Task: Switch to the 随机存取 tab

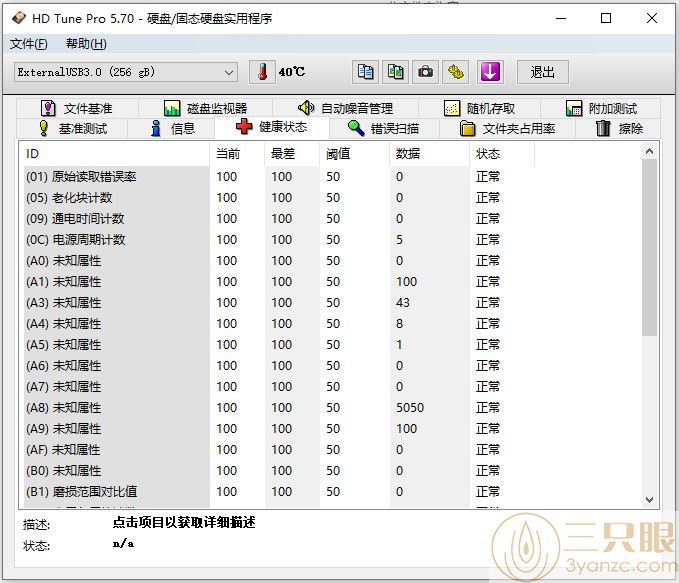Action: [x=479, y=108]
